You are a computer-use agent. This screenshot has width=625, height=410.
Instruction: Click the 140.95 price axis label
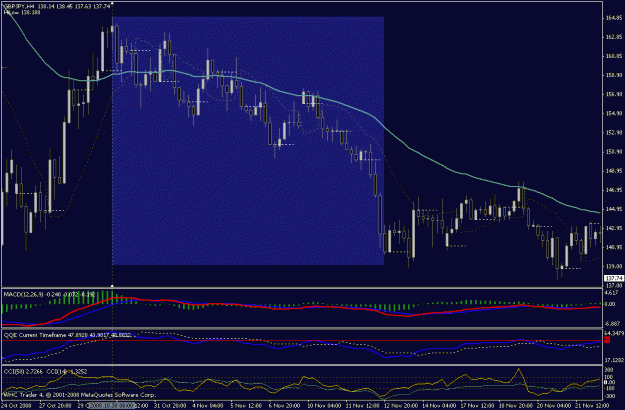click(613, 248)
